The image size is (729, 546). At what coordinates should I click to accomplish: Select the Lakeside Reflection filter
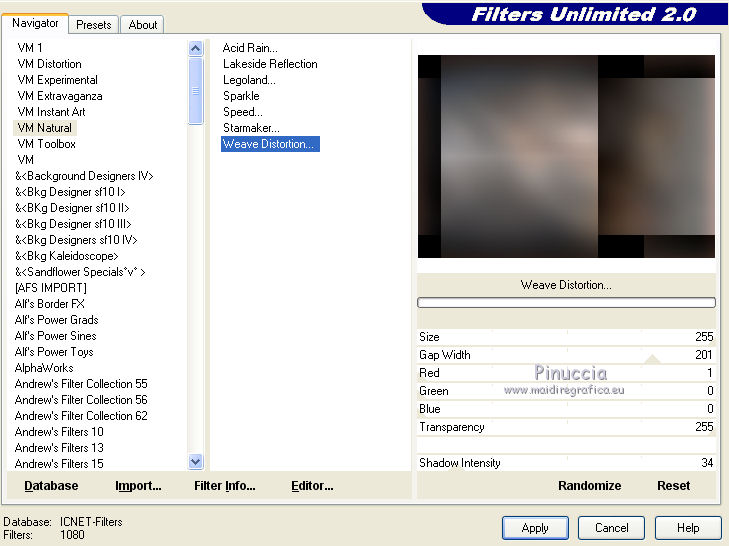click(x=270, y=64)
